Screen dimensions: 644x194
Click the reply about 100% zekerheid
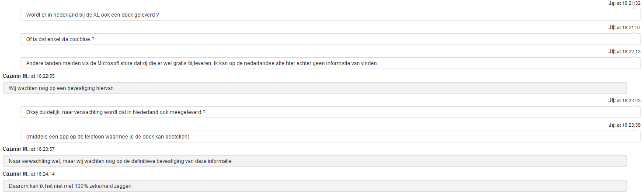pos(70,186)
